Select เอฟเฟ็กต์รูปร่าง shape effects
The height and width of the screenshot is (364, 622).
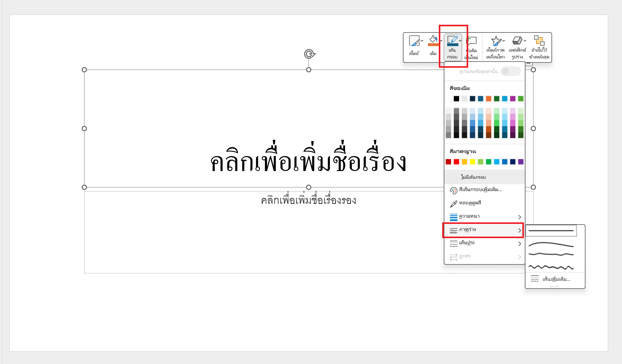[x=517, y=41]
